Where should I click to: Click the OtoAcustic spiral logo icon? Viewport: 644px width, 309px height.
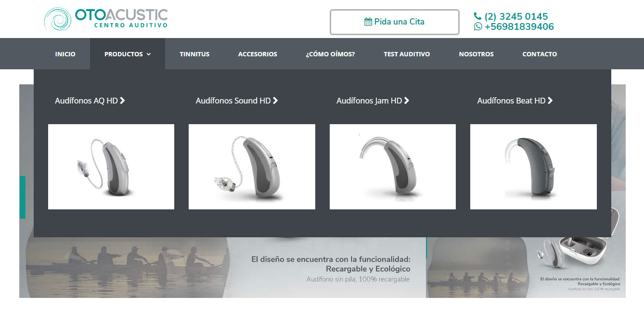click(58, 19)
